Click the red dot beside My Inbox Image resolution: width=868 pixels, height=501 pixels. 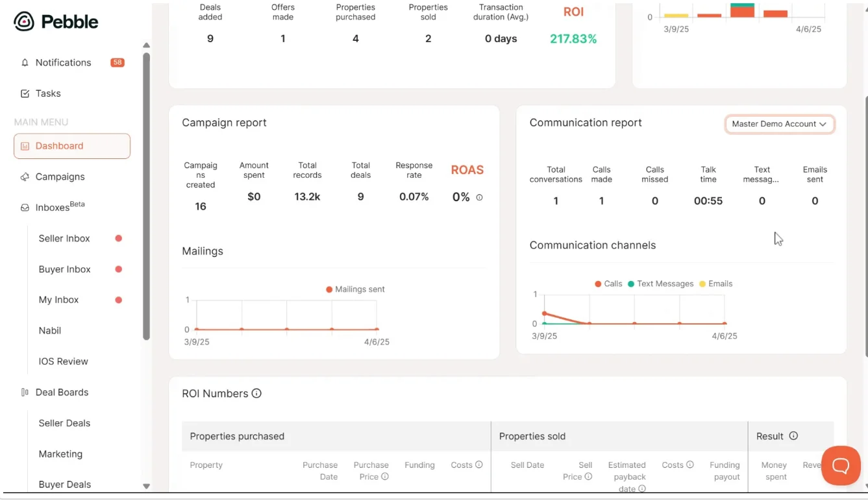[x=119, y=300]
